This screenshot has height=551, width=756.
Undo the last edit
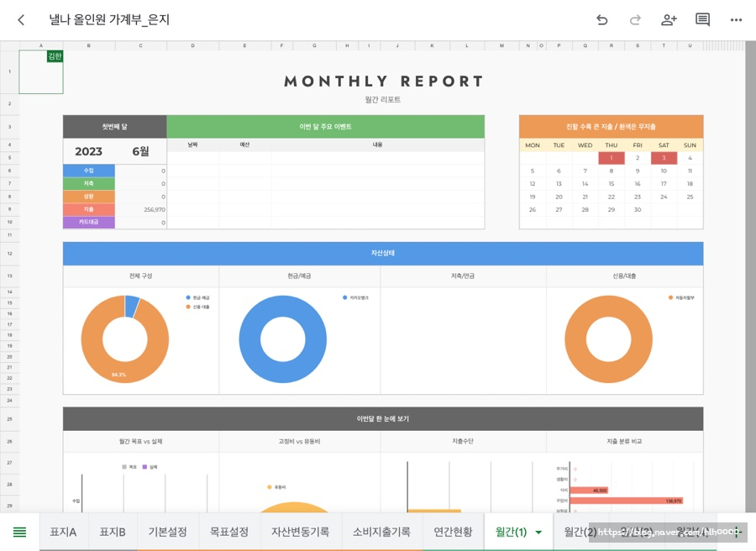[601, 20]
